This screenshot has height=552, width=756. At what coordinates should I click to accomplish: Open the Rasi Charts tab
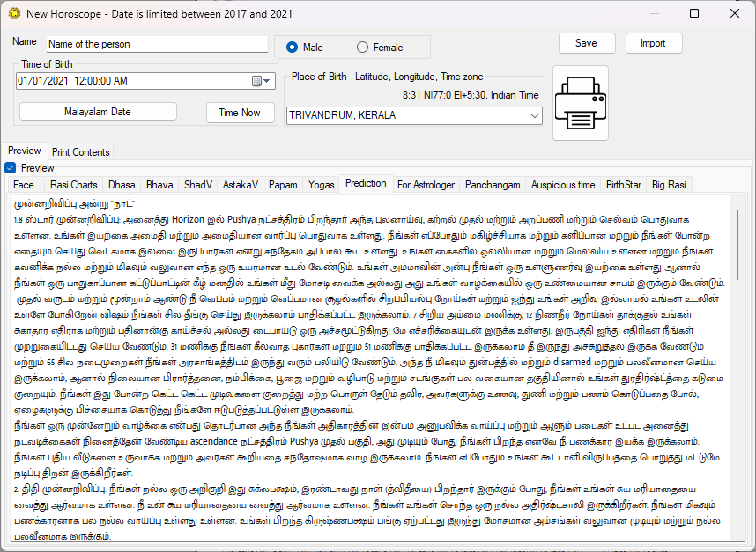[x=74, y=185]
